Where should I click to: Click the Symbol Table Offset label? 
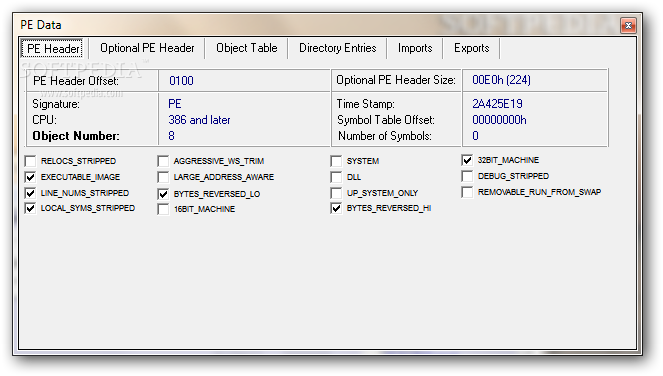coord(386,120)
